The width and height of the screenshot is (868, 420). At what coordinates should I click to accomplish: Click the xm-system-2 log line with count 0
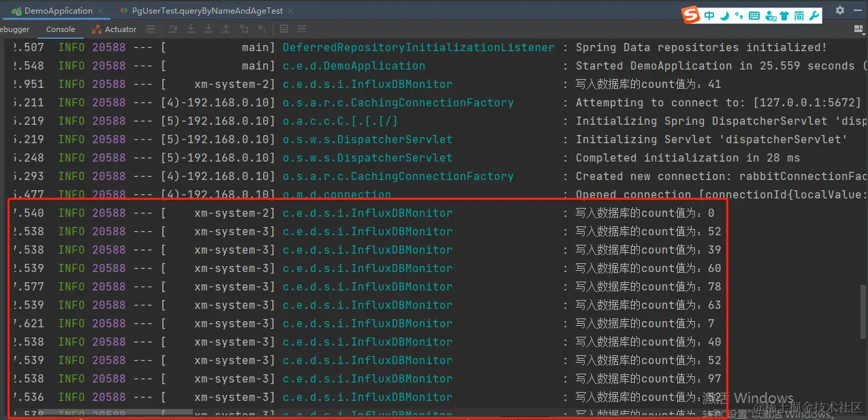[x=434, y=213]
